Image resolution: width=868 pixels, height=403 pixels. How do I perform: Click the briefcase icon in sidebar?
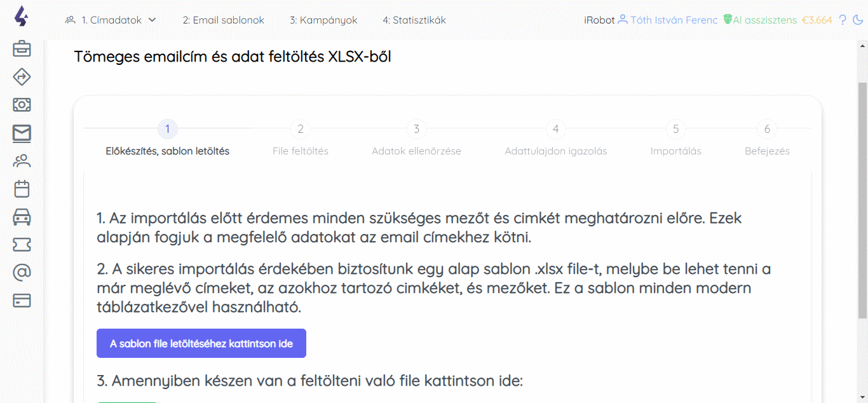(22, 48)
